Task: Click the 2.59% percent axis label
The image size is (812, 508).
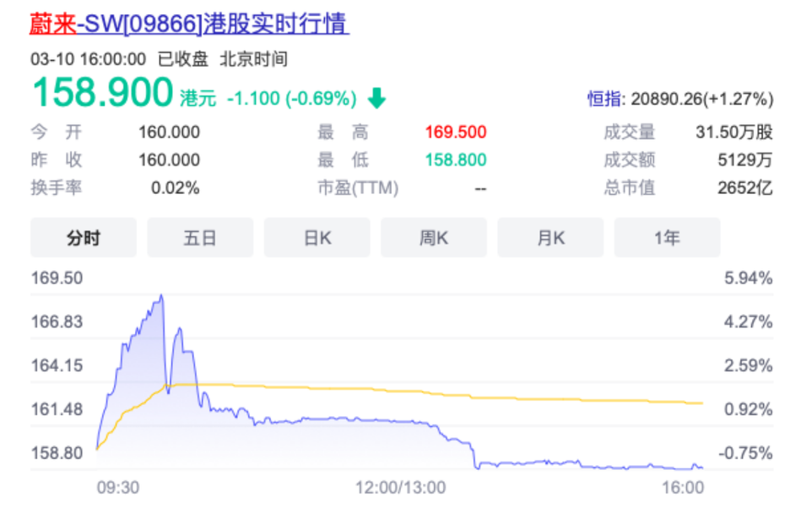Action: pos(749,365)
